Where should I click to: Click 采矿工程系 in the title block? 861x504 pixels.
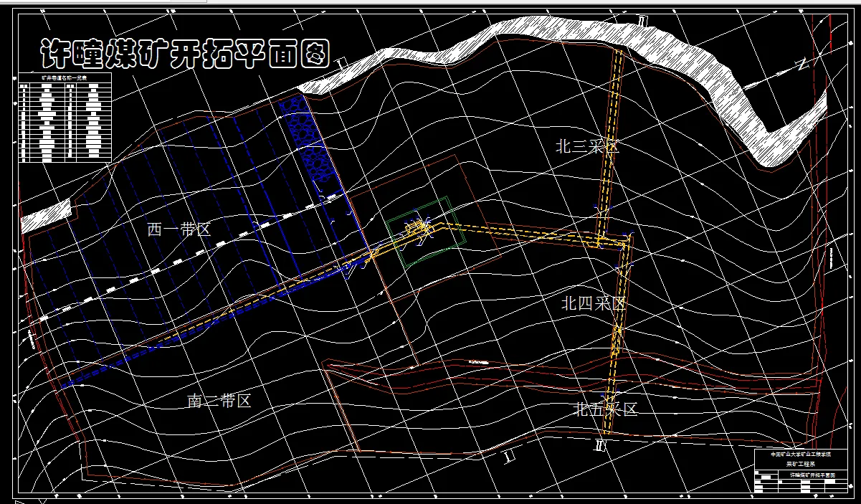801,464
